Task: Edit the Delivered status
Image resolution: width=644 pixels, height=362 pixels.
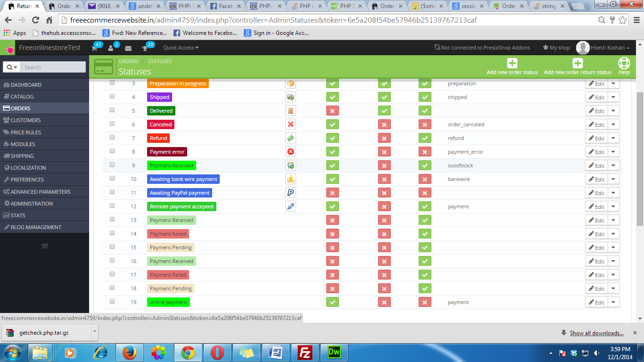Action: click(596, 111)
